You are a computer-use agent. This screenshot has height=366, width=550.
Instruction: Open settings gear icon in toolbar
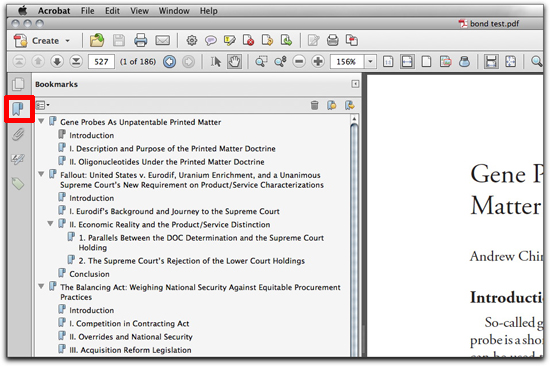pos(192,40)
